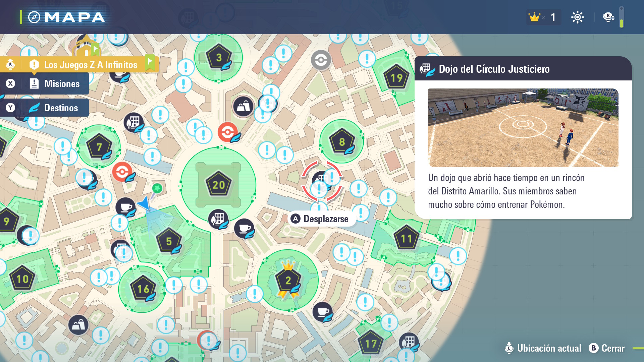644x362 pixels.
Task: Click the building icon below zone 20
Action: (x=218, y=219)
